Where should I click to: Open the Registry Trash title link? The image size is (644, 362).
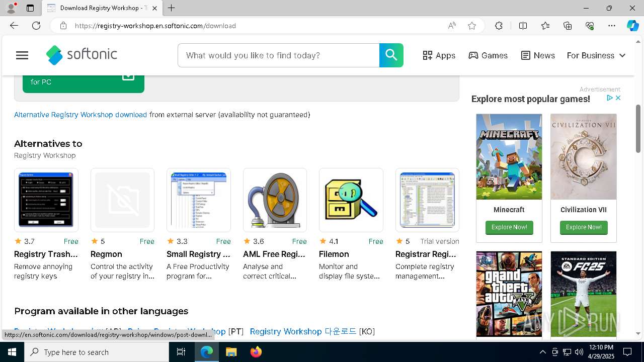(46, 254)
